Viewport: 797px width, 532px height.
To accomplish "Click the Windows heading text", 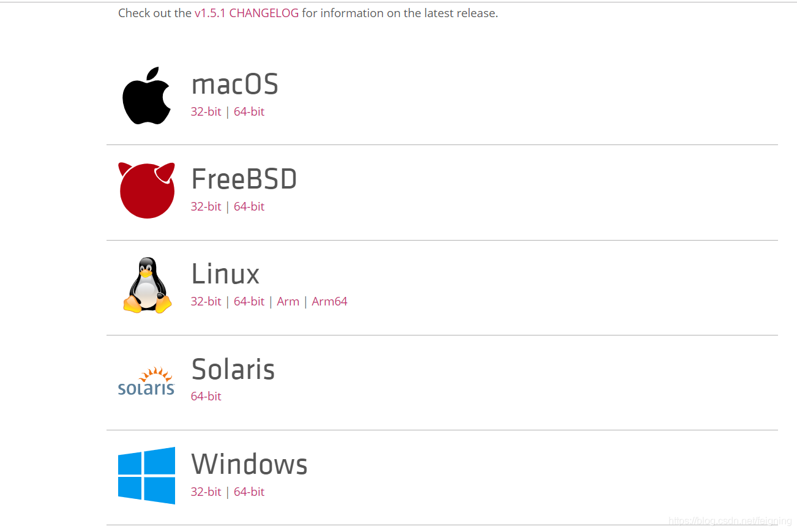I will (249, 464).
